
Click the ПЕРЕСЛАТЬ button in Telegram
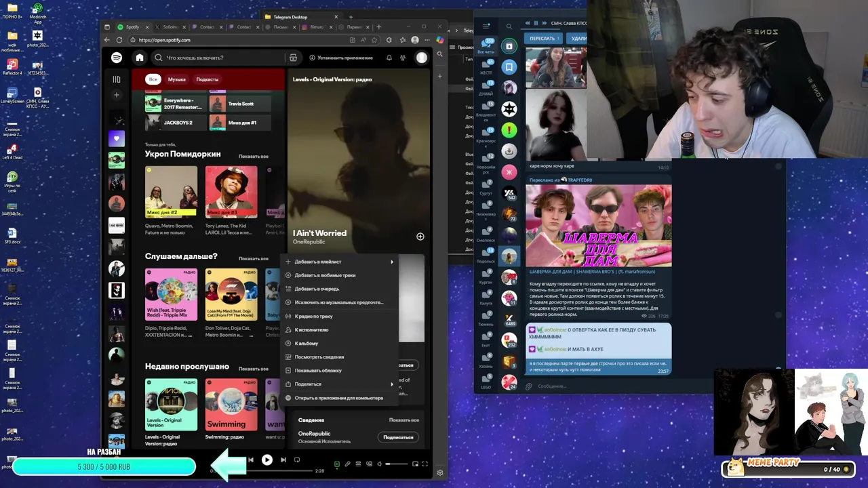point(542,38)
